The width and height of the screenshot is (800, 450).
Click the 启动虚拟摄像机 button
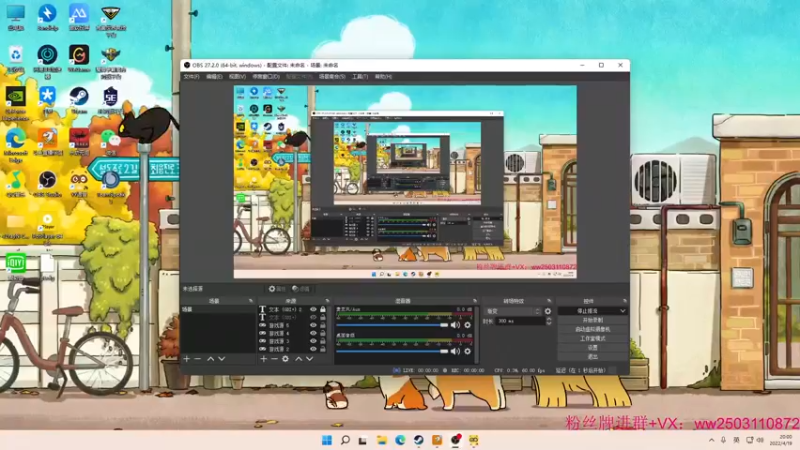tap(592, 329)
